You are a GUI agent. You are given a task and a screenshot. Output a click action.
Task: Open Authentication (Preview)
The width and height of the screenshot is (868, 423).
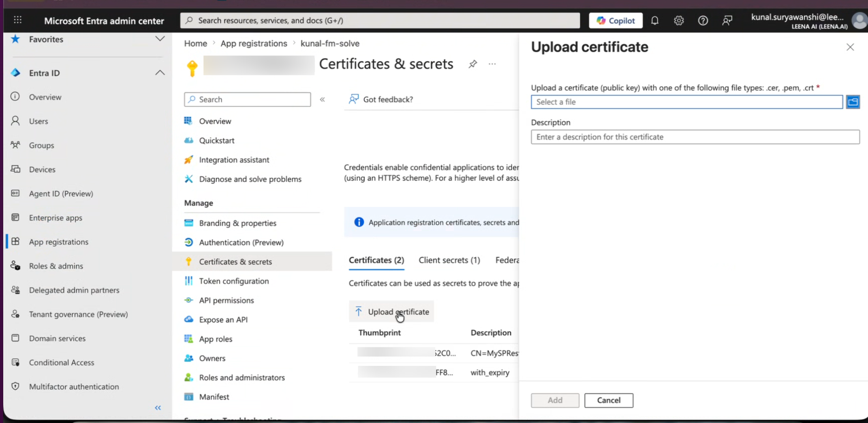241,242
